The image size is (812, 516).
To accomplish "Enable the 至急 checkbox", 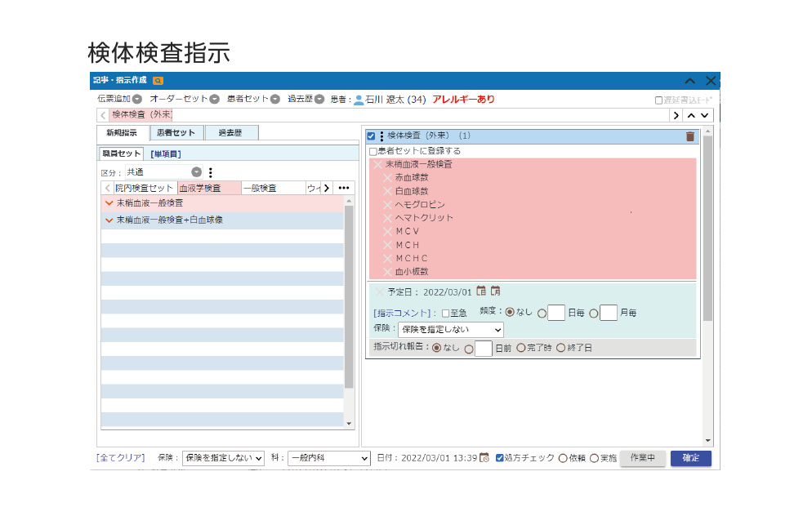I will click(445, 313).
